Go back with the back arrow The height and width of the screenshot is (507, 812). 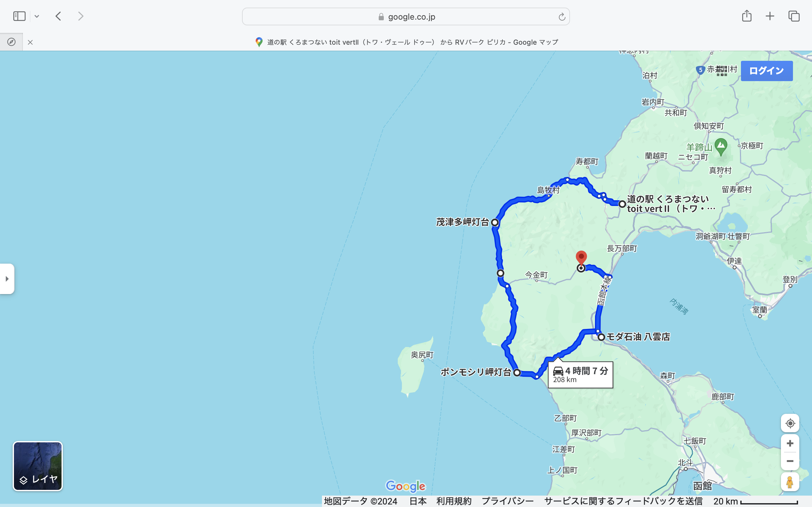click(x=58, y=16)
